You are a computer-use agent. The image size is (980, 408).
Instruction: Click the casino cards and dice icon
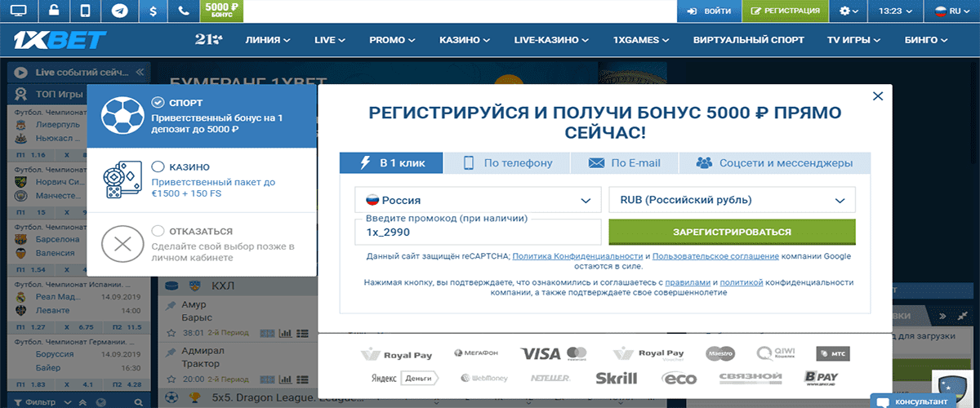122,180
